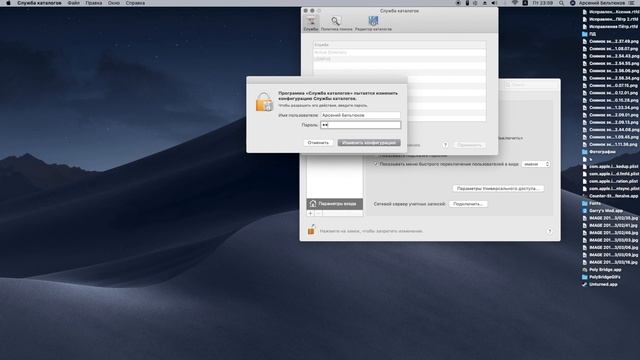Open the Служба каталогов app menu
Image resolution: width=640 pixels, height=360 pixels.
(x=39, y=3)
